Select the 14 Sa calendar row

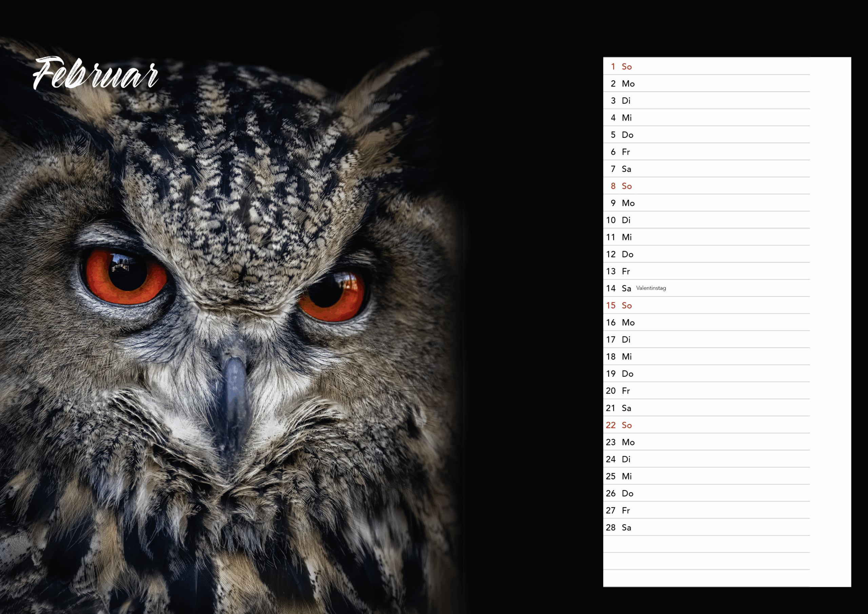point(706,288)
